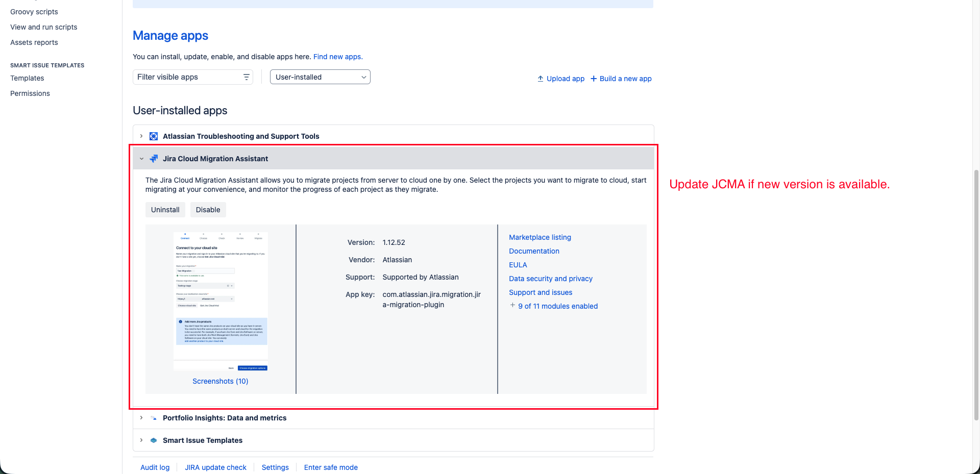Screen dimensions: 980x474
Task: Expand 9 of 11 modules enabled
Action: tap(558, 306)
